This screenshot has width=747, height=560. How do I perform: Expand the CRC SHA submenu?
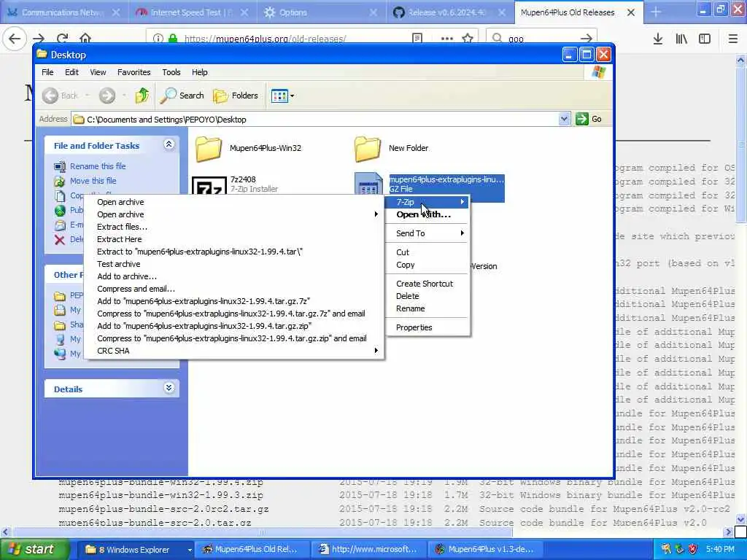point(233,351)
